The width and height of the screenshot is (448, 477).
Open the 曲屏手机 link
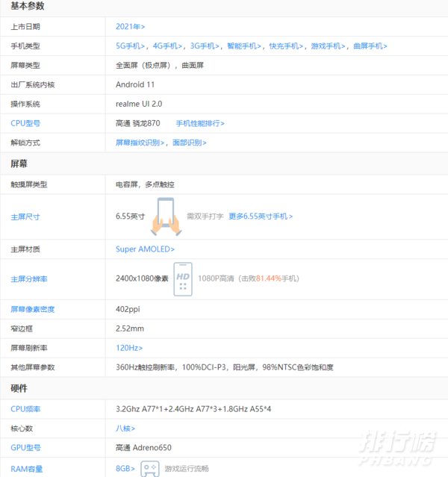click(370, 46)
